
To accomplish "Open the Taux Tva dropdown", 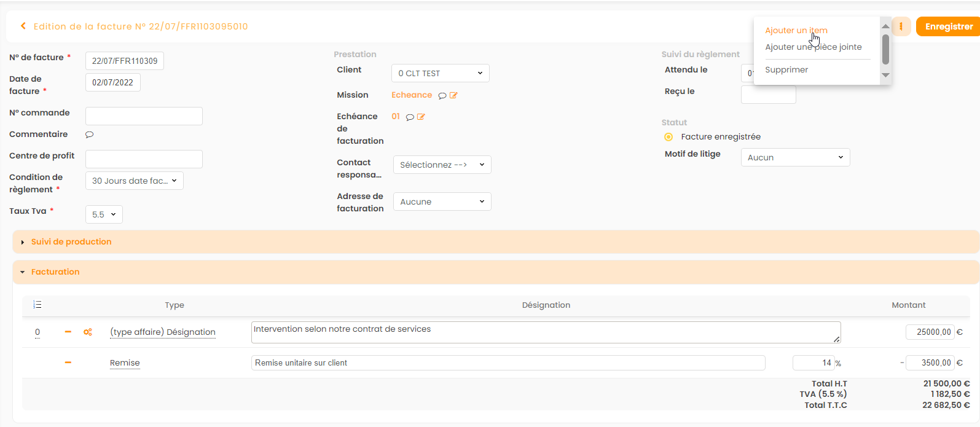I will pos(104,214).
